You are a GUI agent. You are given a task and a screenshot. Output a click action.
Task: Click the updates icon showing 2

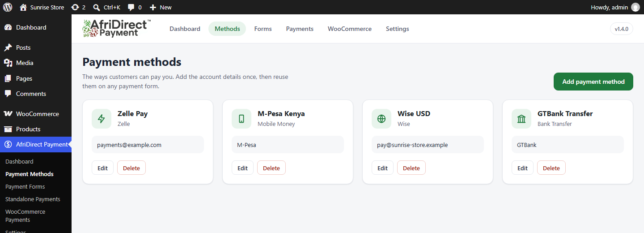tap(75, 7)
